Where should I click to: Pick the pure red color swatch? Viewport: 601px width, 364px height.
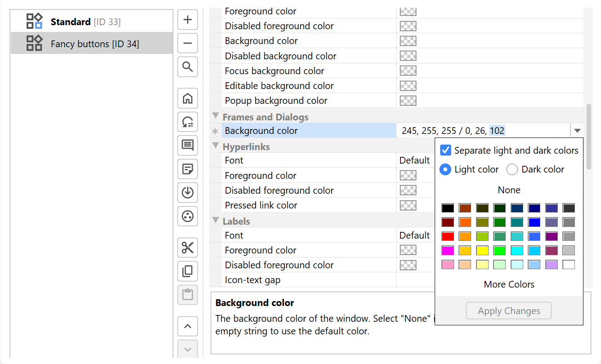coord(448,236)
